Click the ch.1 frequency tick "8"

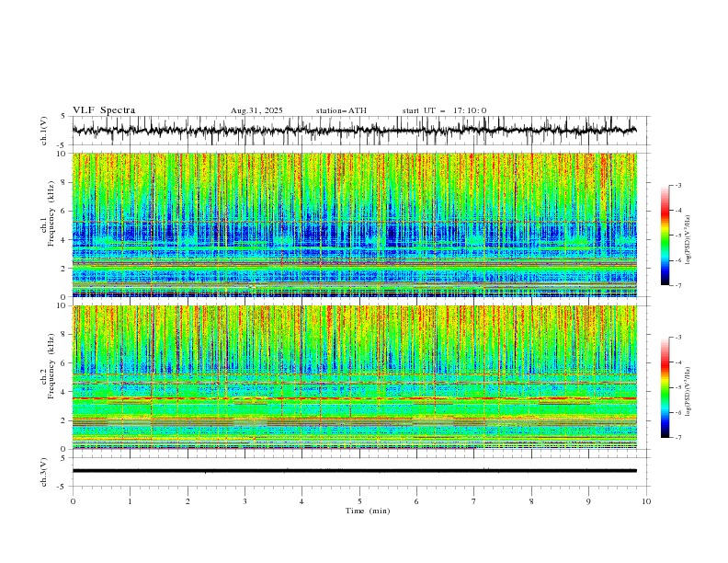[64, 182]
